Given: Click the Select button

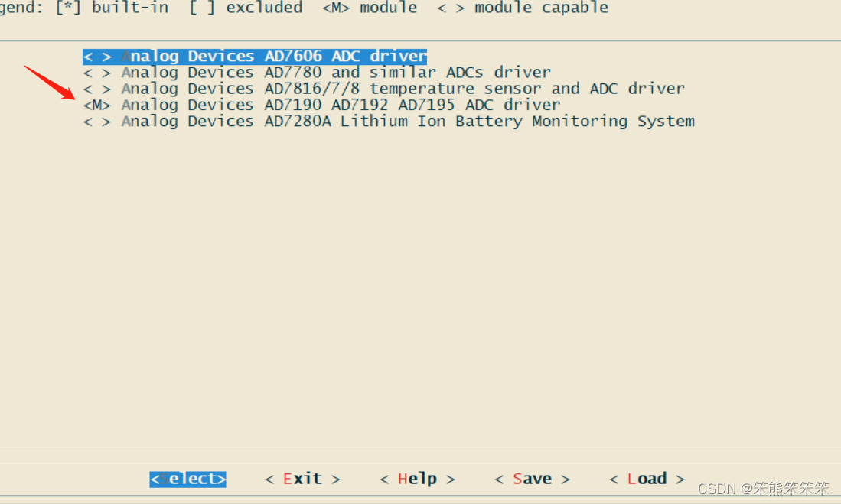Looking at the screenshot, I should [187, 479].
